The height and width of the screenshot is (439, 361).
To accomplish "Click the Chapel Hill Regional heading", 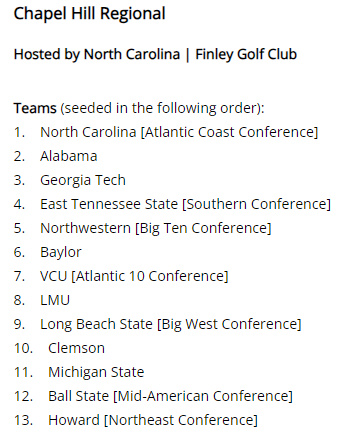I will (89, 14).
